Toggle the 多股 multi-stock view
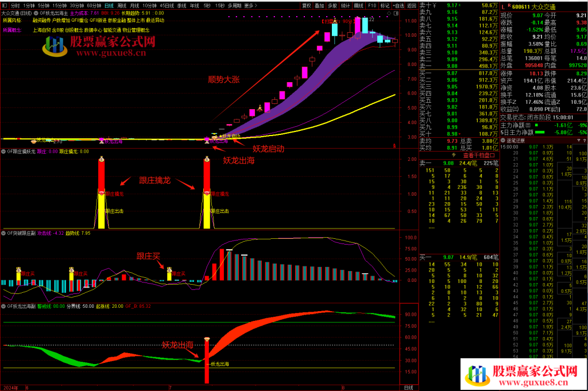The height and width of the screenshot is (391, 588). [332, 5]
